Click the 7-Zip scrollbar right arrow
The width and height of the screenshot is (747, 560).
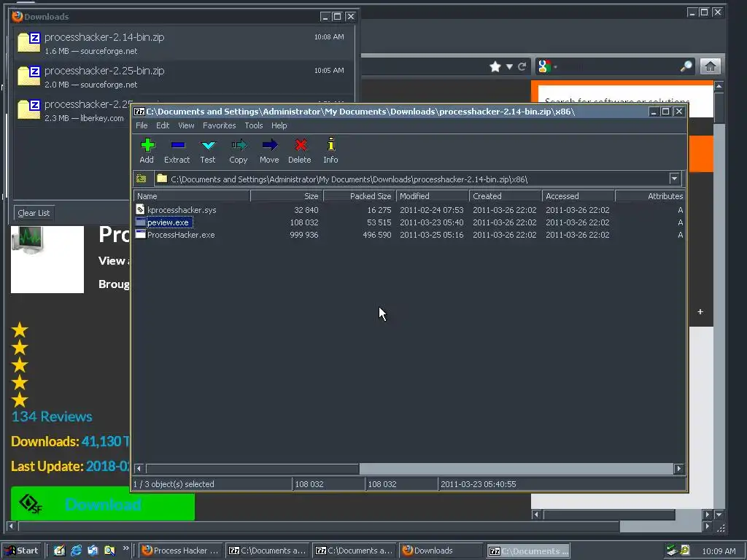(679, 469)
